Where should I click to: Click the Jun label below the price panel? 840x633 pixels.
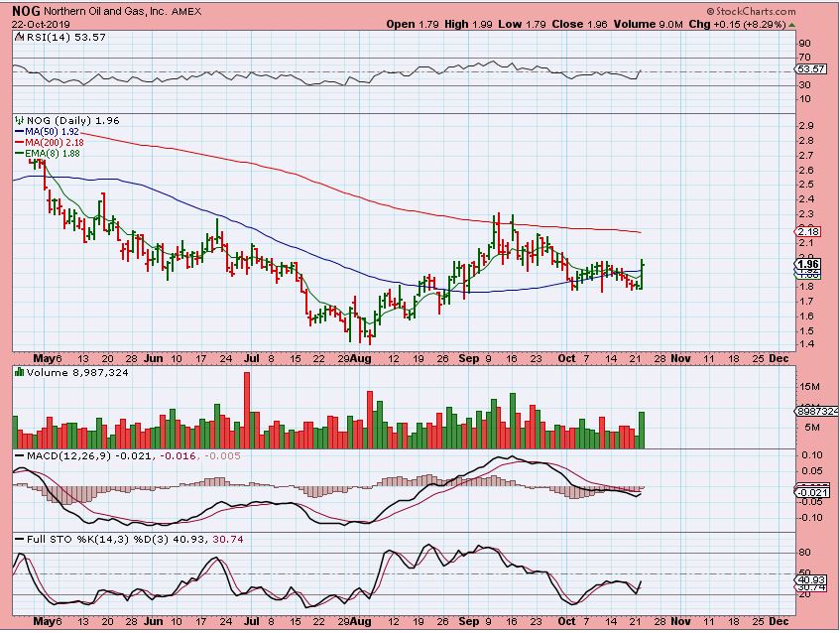[x=154, y=358]
